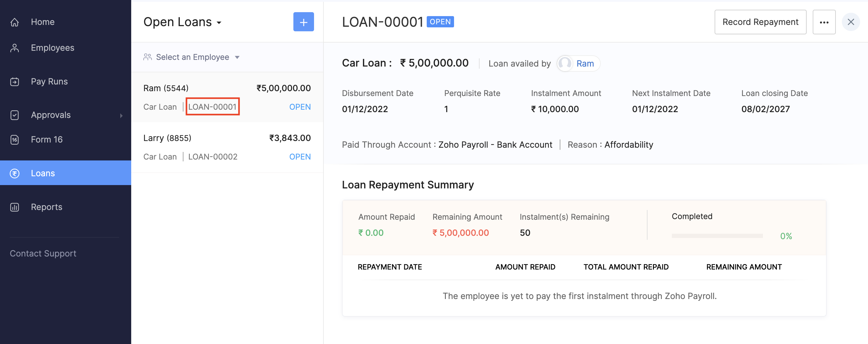Click Ram's avatar picture
This screenshot has height=344, width=868.
click(x=565, y=64)
